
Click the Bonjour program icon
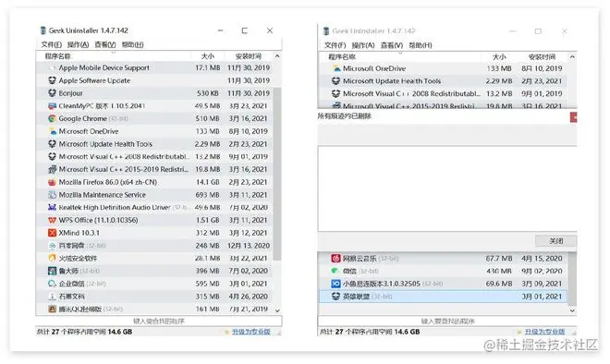52,93
